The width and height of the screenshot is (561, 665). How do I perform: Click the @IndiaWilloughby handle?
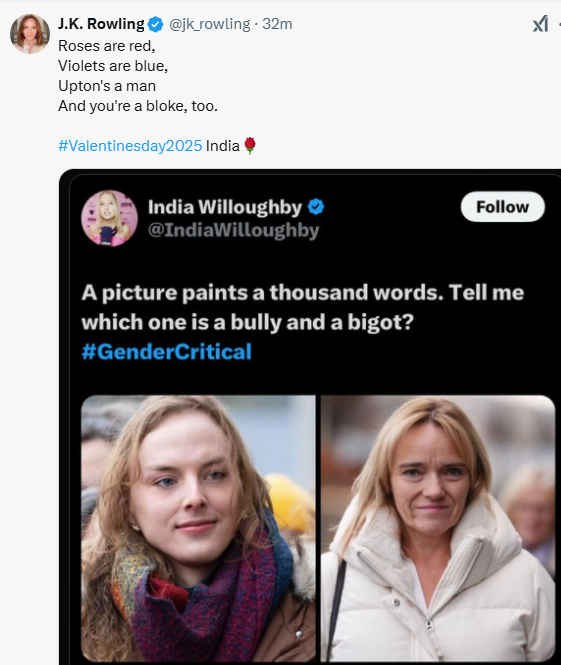click(x=233, y=230)
